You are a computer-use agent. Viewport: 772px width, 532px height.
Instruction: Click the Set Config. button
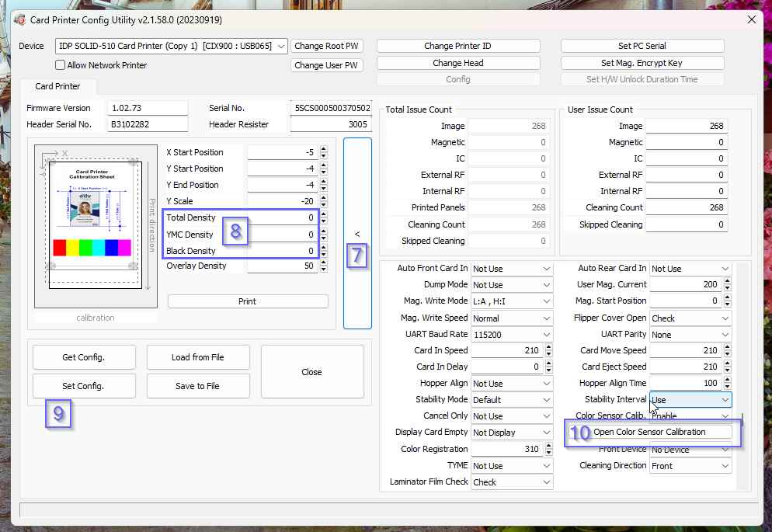pos(84,386)
